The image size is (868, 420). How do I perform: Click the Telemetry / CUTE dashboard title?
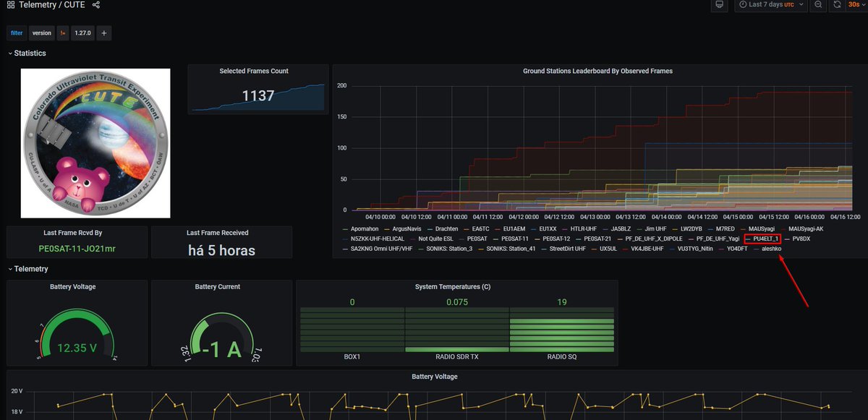(51, 5)
